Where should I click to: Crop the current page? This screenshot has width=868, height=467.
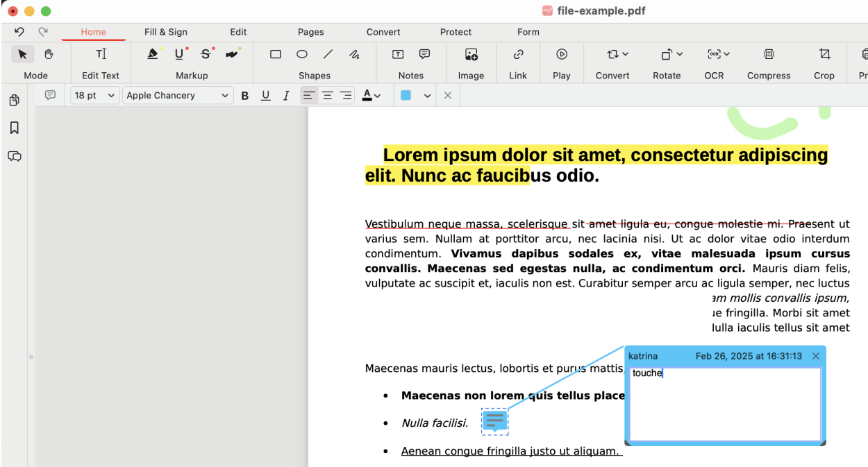[824, 53]
